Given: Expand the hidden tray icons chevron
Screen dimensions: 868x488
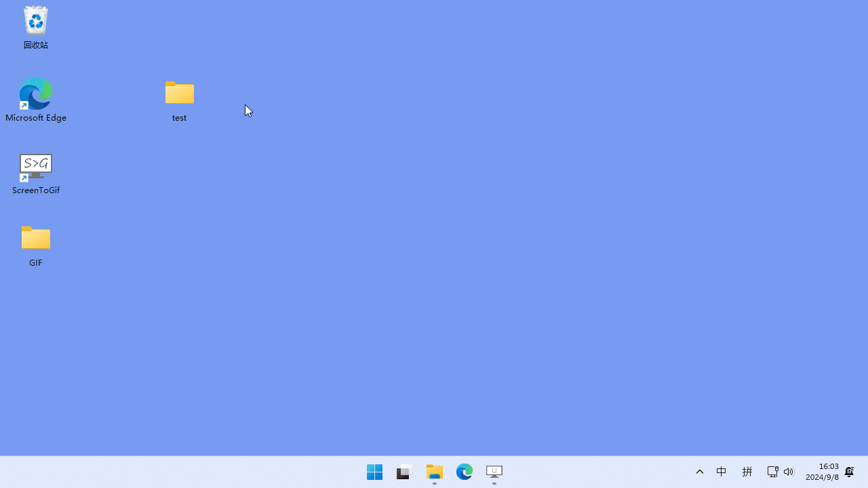Looking at the screenshot, I should tap(700, 472).
